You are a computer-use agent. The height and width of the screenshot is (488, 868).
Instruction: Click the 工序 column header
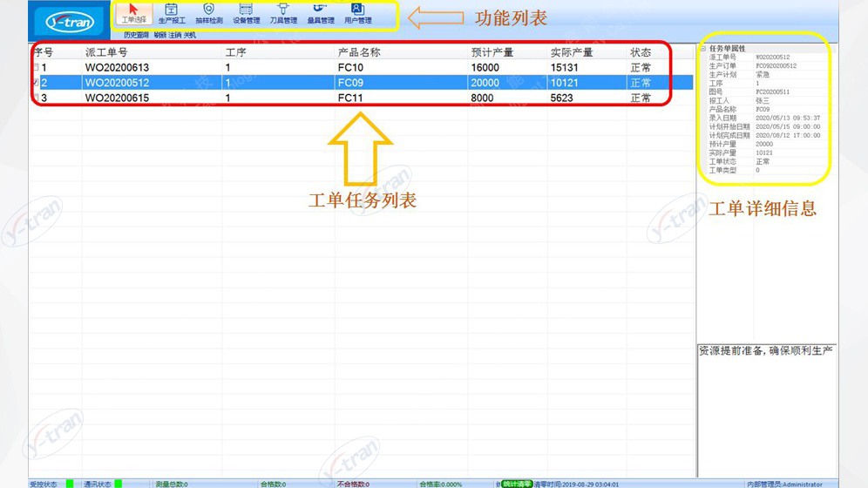pos(236,52)
